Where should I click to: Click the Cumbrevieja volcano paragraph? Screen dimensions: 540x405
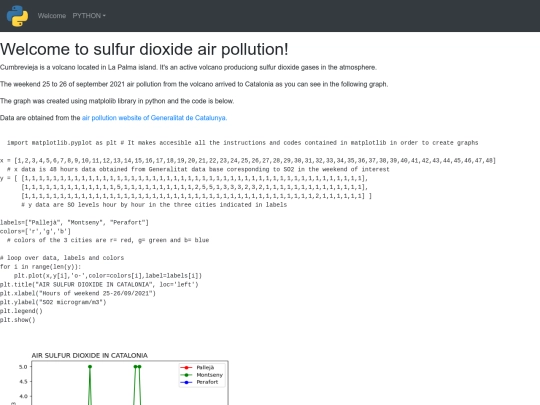pos(188,67)
